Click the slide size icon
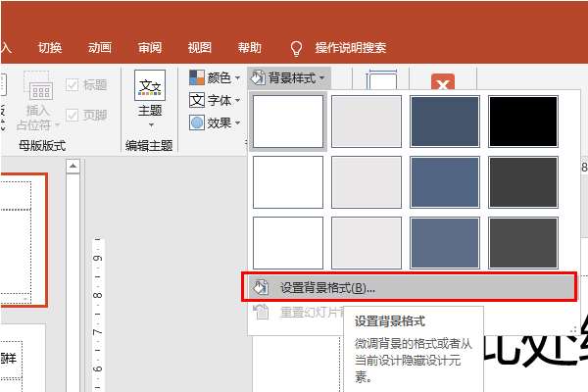This screenshot has height=392, width=588. (x=382, y=80)
